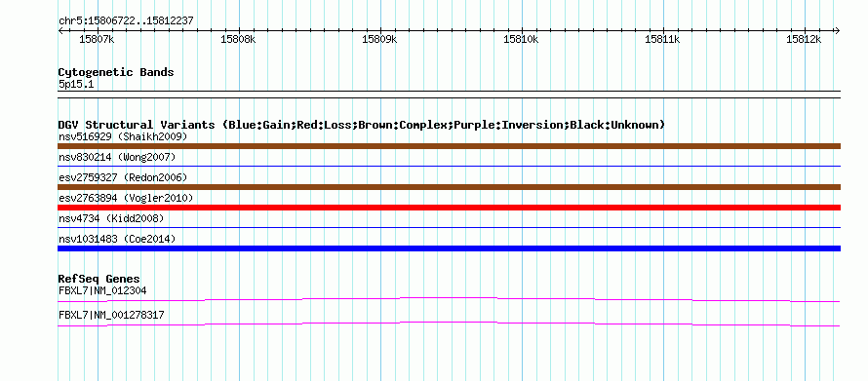Open variant esv2759327 (Redon2006) label

tap(123, 177)
